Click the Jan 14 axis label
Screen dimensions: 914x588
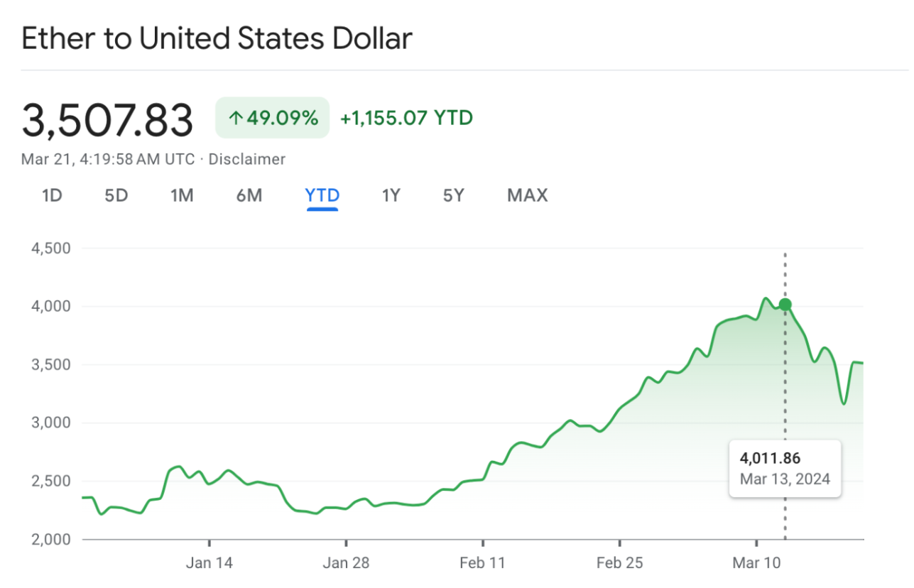coord(210,563)
